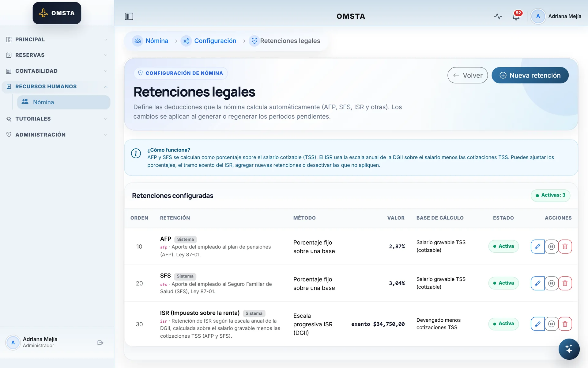Click the Sistema tag beside AFP
The height and width of the screenshot is (368, 588).
click(x=185, y=240)
